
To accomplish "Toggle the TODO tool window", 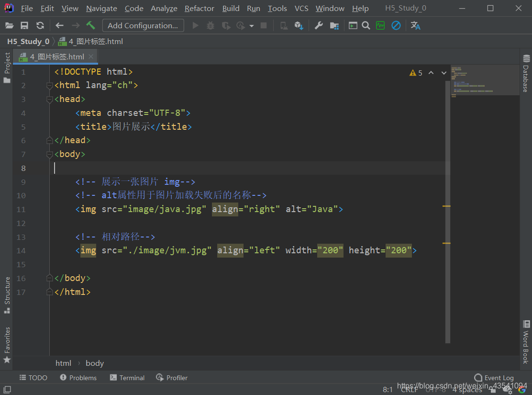I will (x=33, y=378).
